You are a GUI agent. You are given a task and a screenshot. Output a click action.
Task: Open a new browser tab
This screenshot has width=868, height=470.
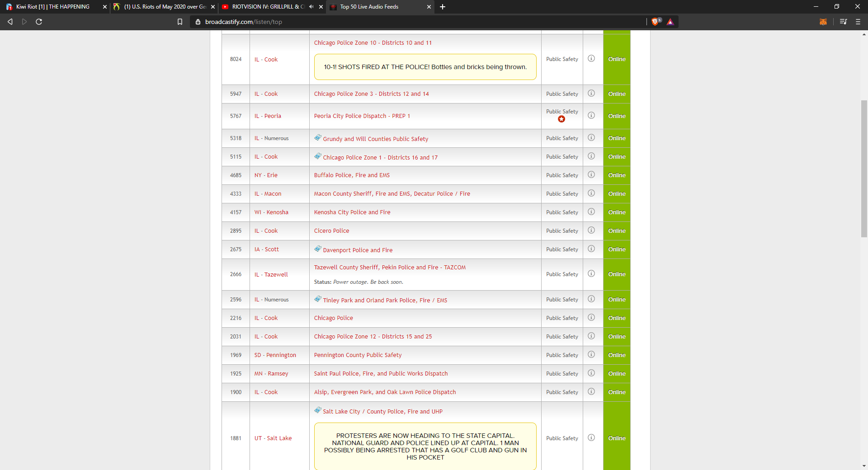click(443, 7)
